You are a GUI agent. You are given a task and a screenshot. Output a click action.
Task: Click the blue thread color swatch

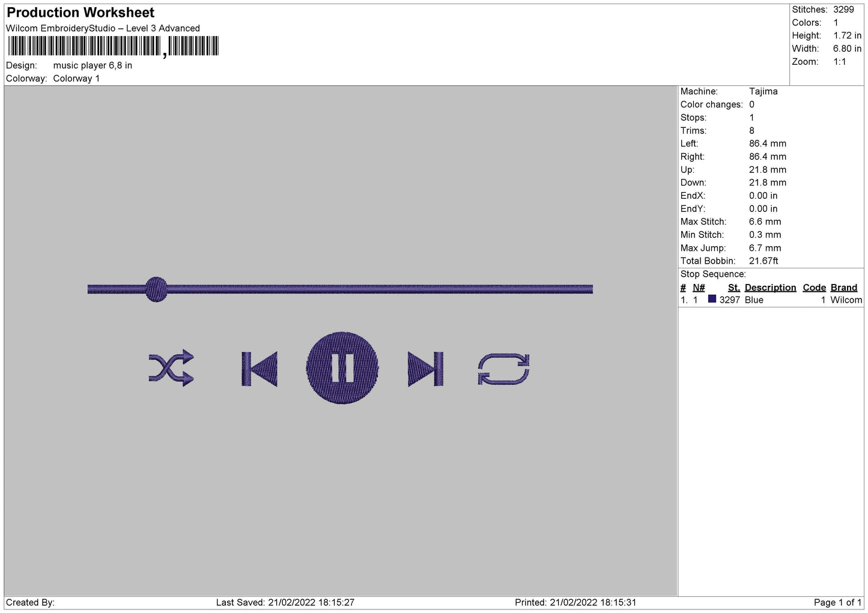coord(712,299)
